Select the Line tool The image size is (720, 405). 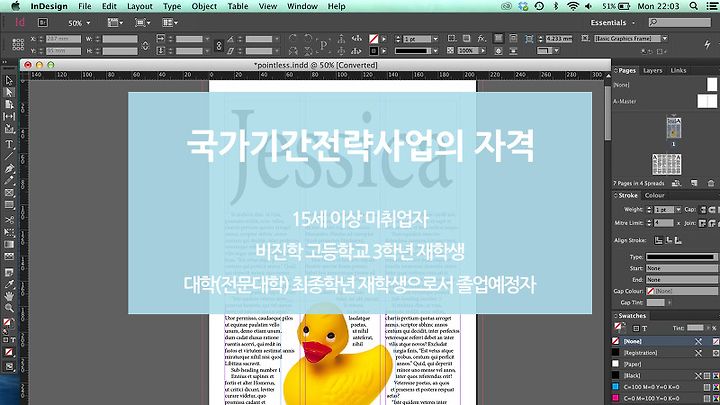point(9,156)
